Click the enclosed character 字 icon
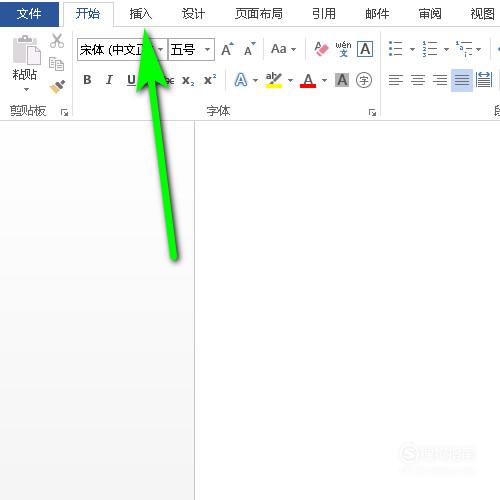The image size is (500, 500). coord(364,80)
